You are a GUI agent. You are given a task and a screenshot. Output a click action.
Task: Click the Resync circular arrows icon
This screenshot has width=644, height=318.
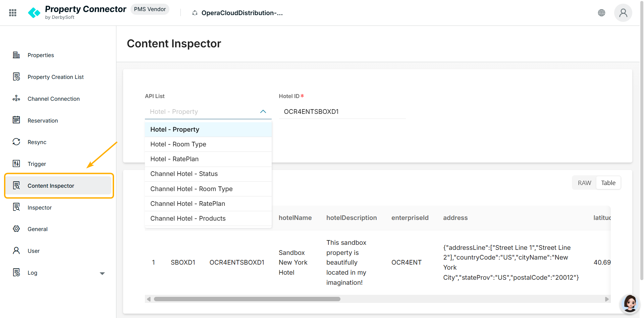[x=16, y=142]
